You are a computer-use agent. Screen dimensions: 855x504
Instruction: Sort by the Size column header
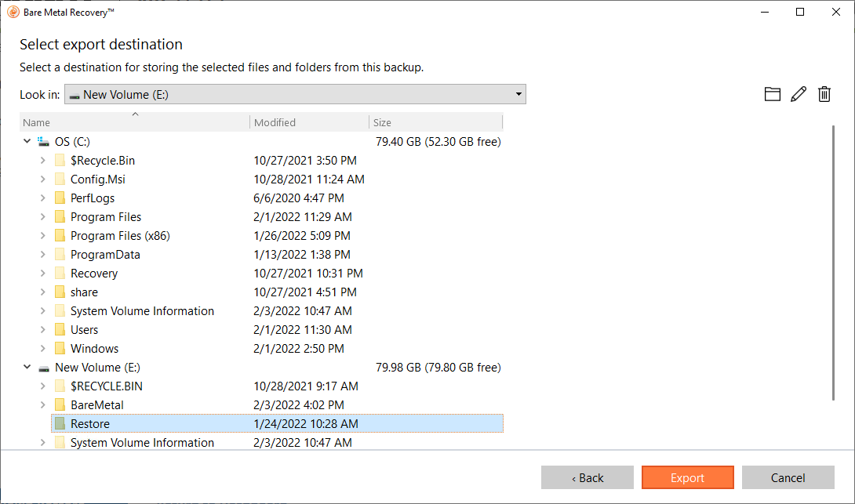(x=435, y=122)
